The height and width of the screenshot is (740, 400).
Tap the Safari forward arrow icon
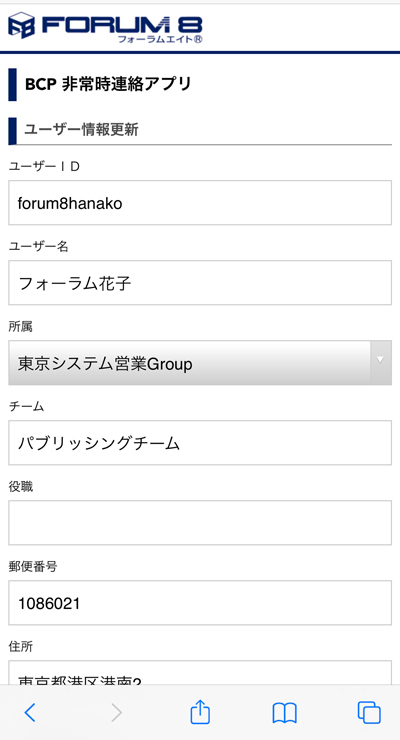point(117,712)
